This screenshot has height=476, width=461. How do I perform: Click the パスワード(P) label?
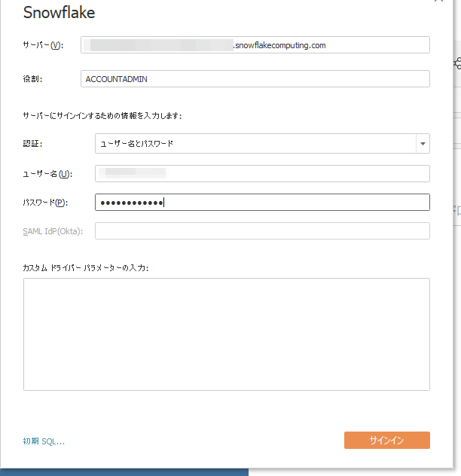click(45, 203)
